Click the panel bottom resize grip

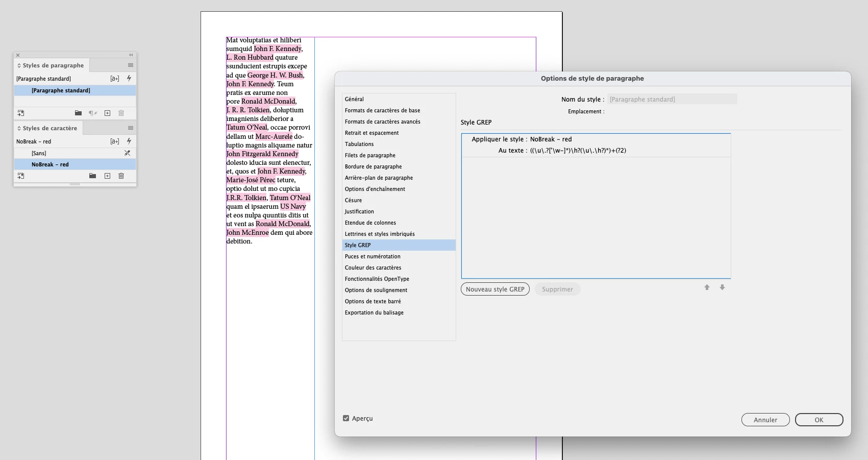click(x=75, y=184)
